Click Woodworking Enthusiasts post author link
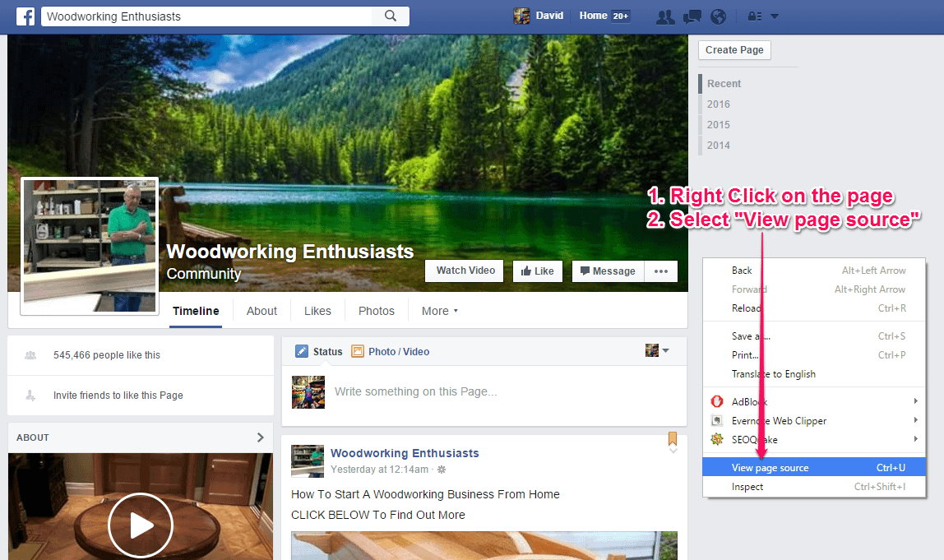Screen dimensions: 944x560 coord(405,453)
